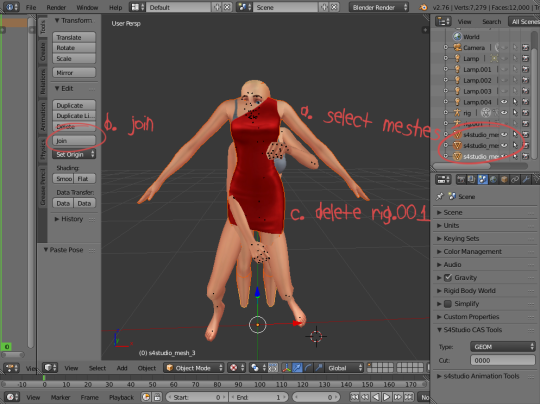
Task: Click the Join button
Action: 74,141
